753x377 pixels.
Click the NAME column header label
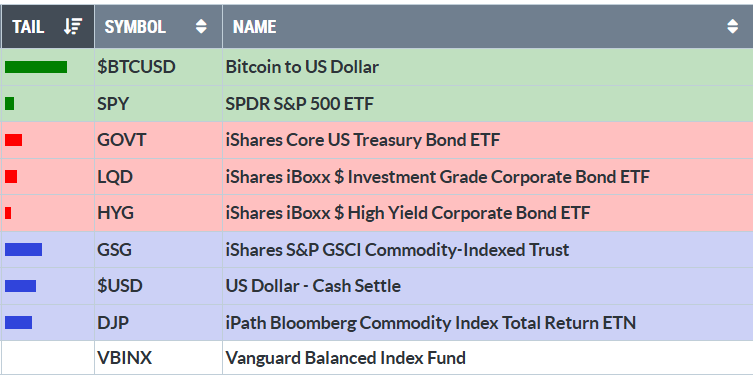tap(255, 27)
